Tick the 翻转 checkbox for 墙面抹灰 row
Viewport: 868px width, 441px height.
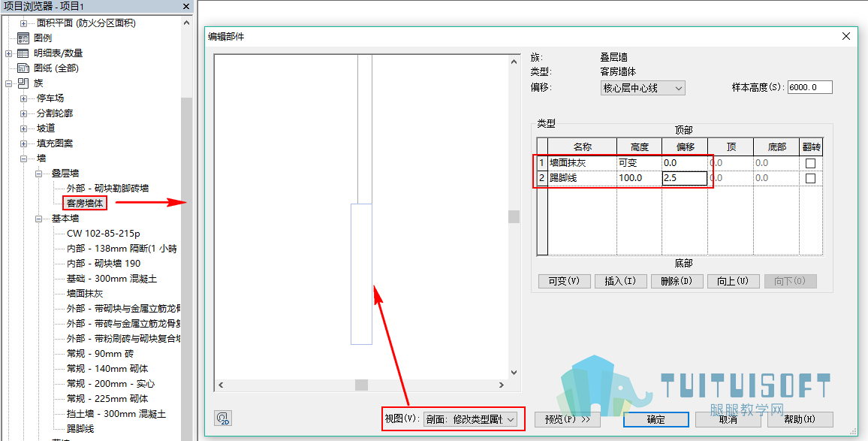[810, 164]
